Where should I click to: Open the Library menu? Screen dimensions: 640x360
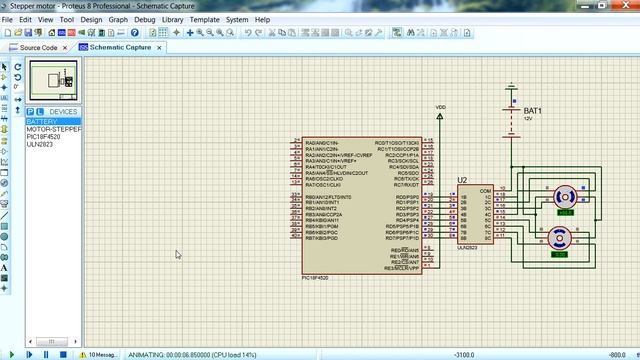[x=172, y=20]
